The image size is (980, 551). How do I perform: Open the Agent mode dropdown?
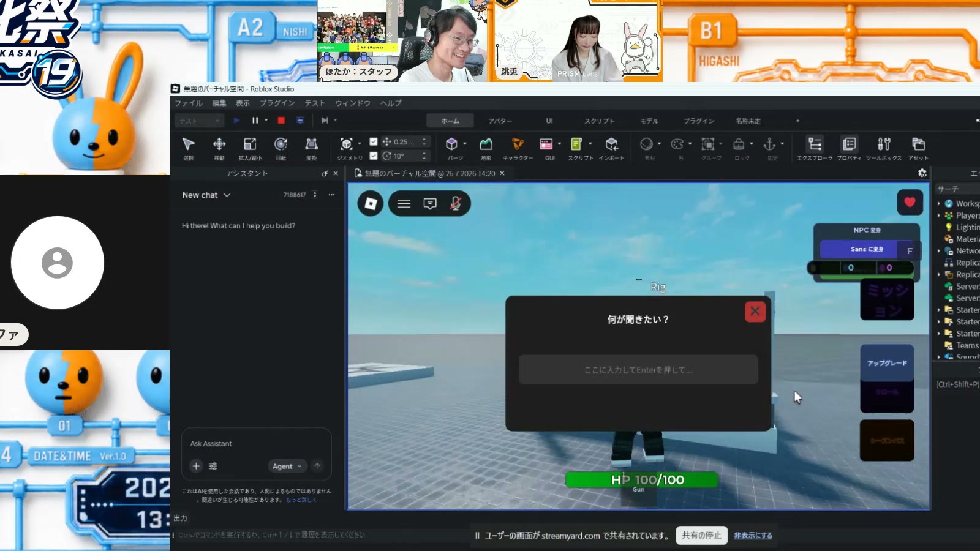(287, 466)
